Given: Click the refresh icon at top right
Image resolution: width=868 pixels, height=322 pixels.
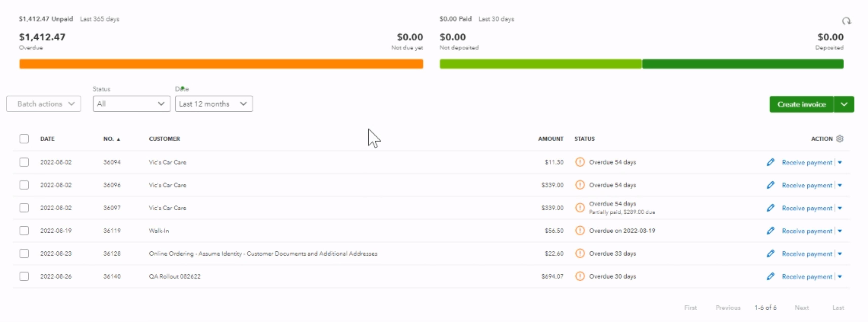Looking at the screenshot, I should [846, 21].
